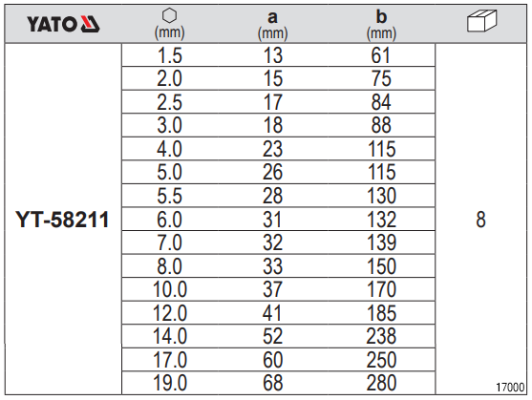
Task: Select hex size 4.0
Action: [169, 149]
